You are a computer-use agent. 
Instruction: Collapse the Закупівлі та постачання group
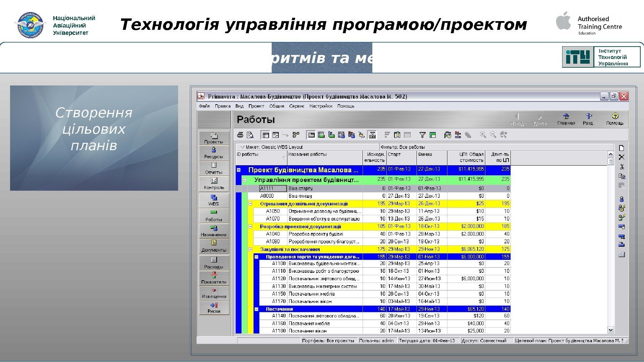click(x=251, y=249)
